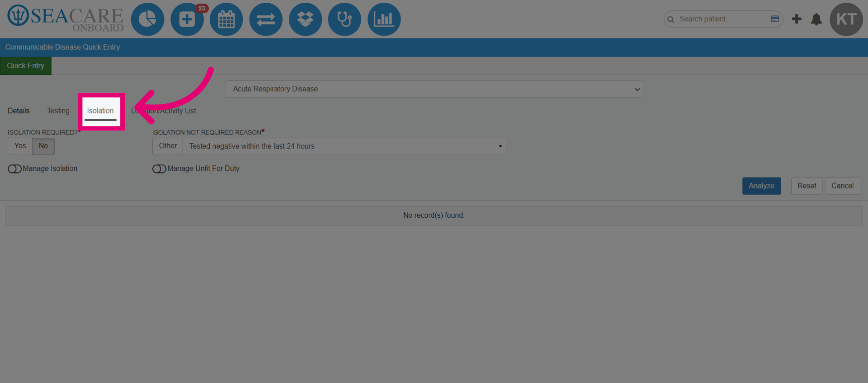868x383 pixels.
Task: Toggle Manage Isolation switch
Action: point(14,169)
